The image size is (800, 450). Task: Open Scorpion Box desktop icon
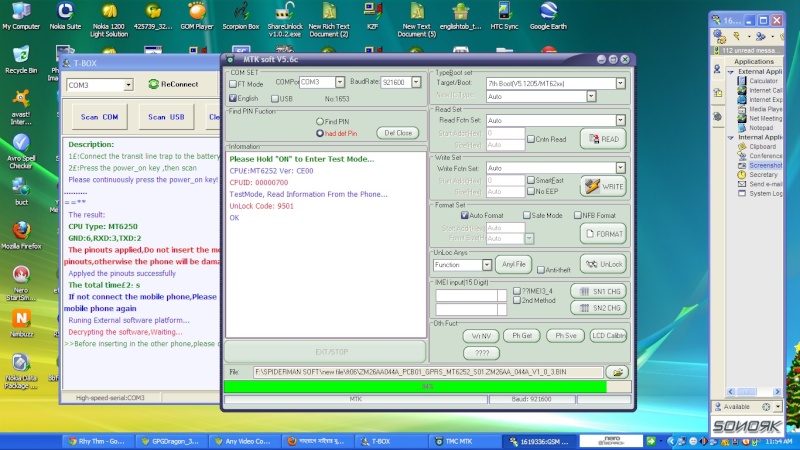click(241, 16)
